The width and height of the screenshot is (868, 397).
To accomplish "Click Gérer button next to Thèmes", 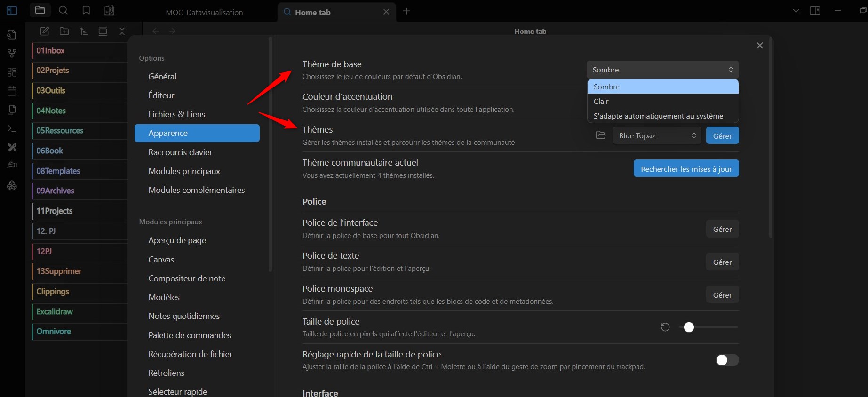I will tap(722, 135).
